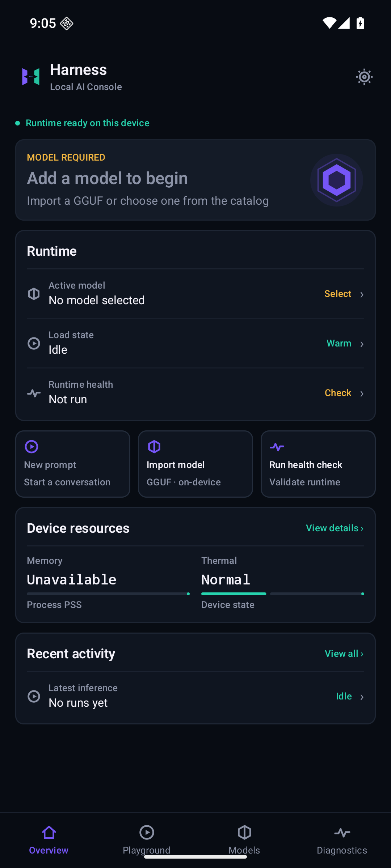Open the 'Add a model to begin' card
Viewport: 391px width, 868px height.
tap(195, 180)
